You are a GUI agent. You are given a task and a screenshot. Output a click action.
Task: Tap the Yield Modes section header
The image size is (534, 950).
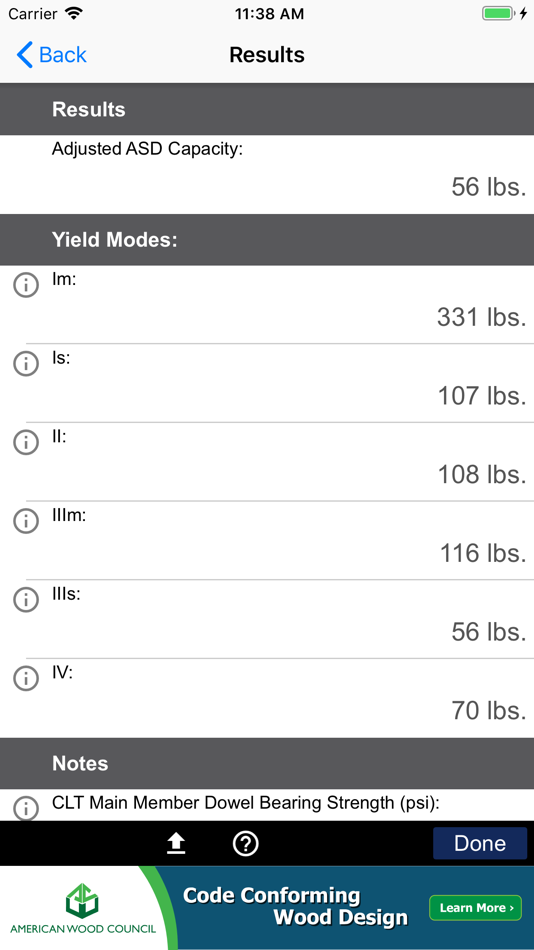pos(267,240)
